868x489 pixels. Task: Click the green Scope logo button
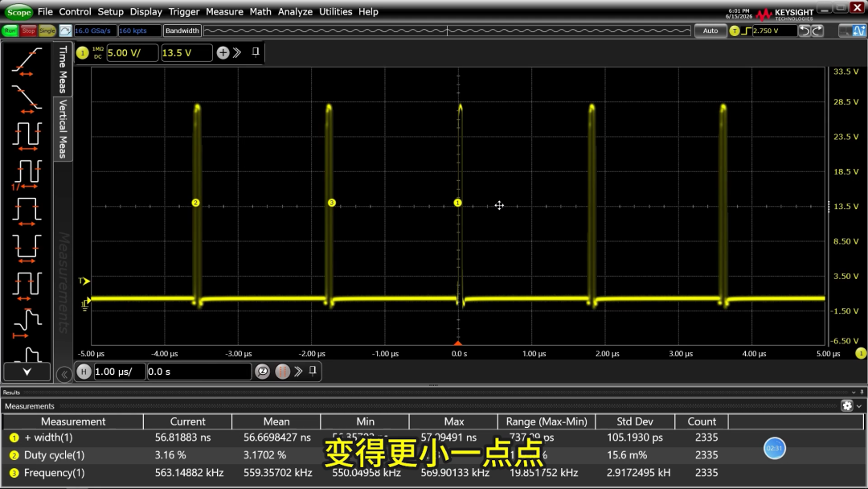[18, 11]
